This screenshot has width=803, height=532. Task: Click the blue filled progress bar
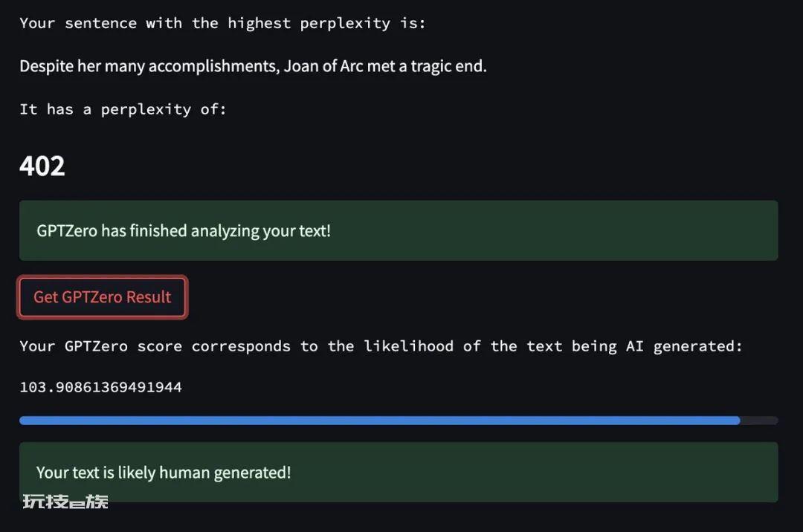(379, 421)
